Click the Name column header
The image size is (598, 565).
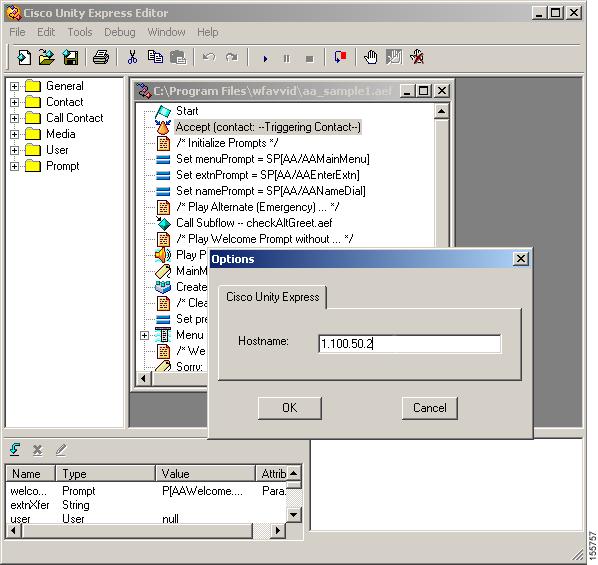[x=31, y=473]
